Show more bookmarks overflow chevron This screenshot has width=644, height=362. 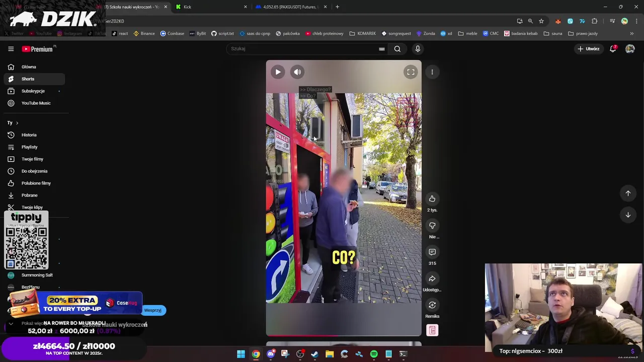(x=632, y=34)
